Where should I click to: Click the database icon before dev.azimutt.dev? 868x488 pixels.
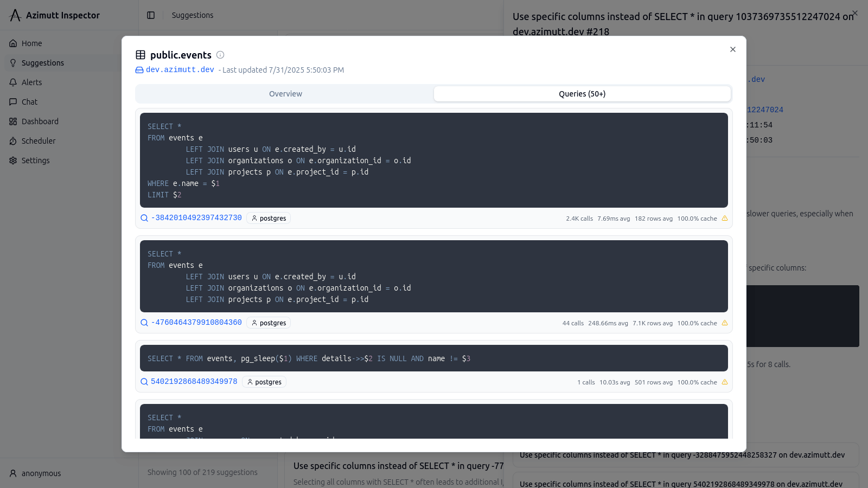[139, 70]
